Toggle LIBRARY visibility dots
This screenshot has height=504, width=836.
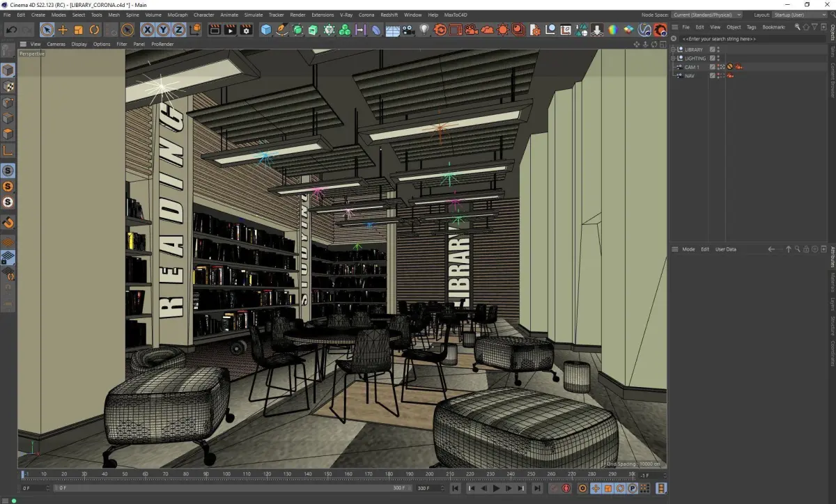(x=718, y=49)
